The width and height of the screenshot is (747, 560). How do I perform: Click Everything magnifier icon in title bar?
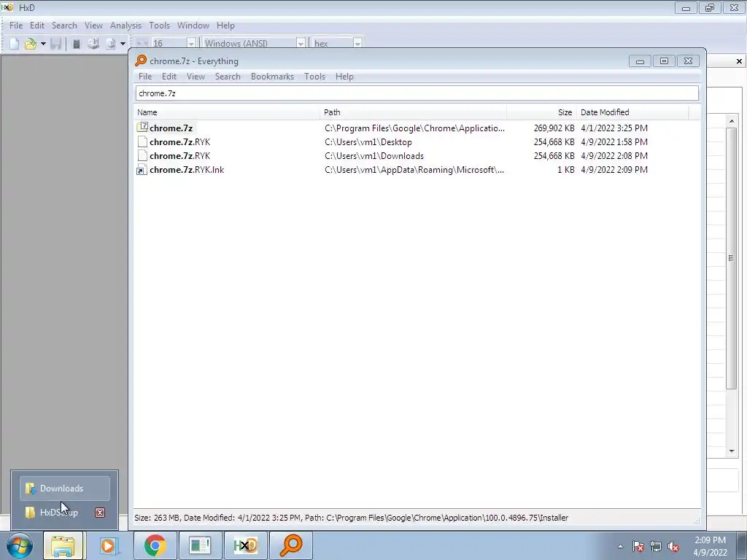point(141,61)
